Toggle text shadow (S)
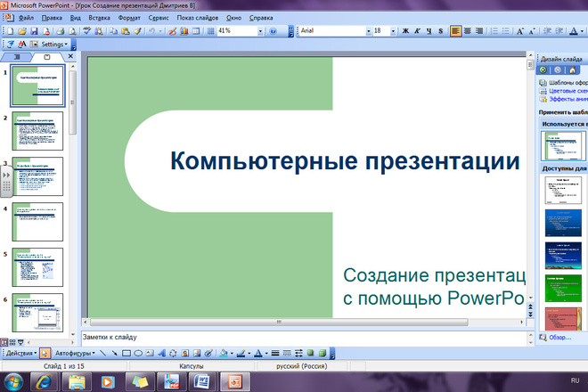 point(441,31)
